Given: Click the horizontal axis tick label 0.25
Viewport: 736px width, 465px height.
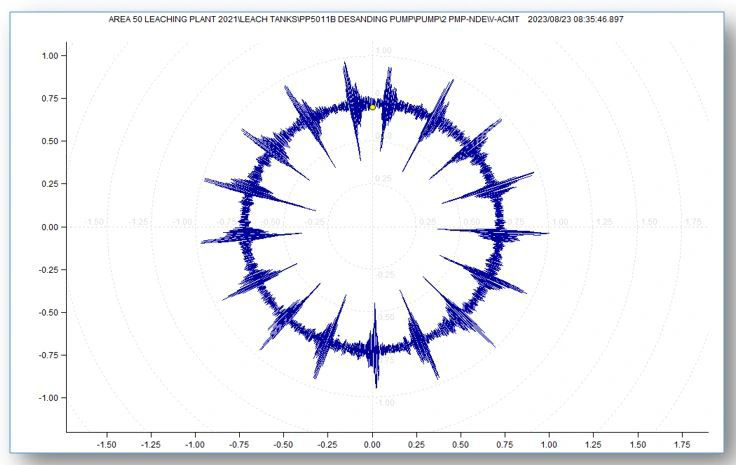Looking at the screenshot, I should coord(417,444).
